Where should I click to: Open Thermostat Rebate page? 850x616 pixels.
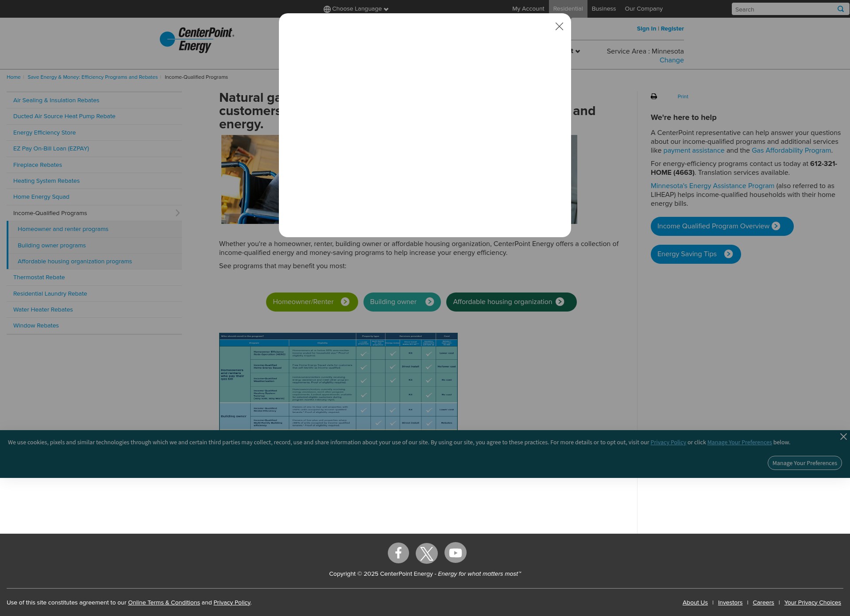tap(39, 277)
